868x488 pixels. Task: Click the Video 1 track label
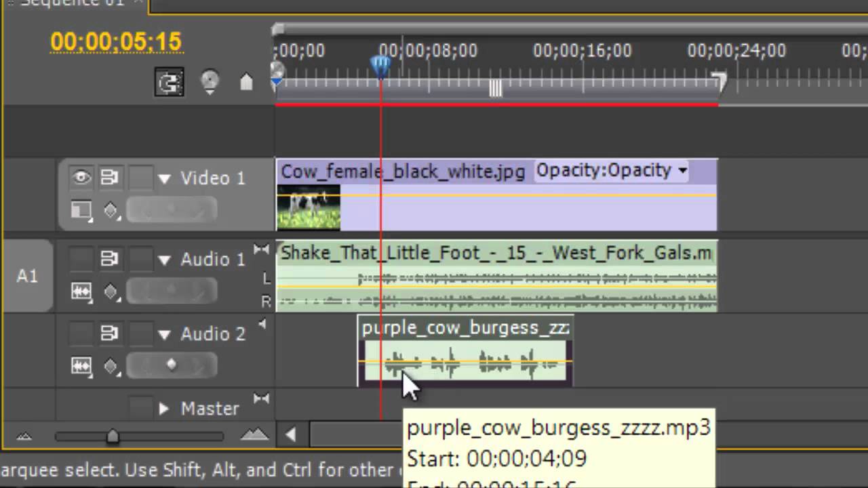click(x=213, y=178)
